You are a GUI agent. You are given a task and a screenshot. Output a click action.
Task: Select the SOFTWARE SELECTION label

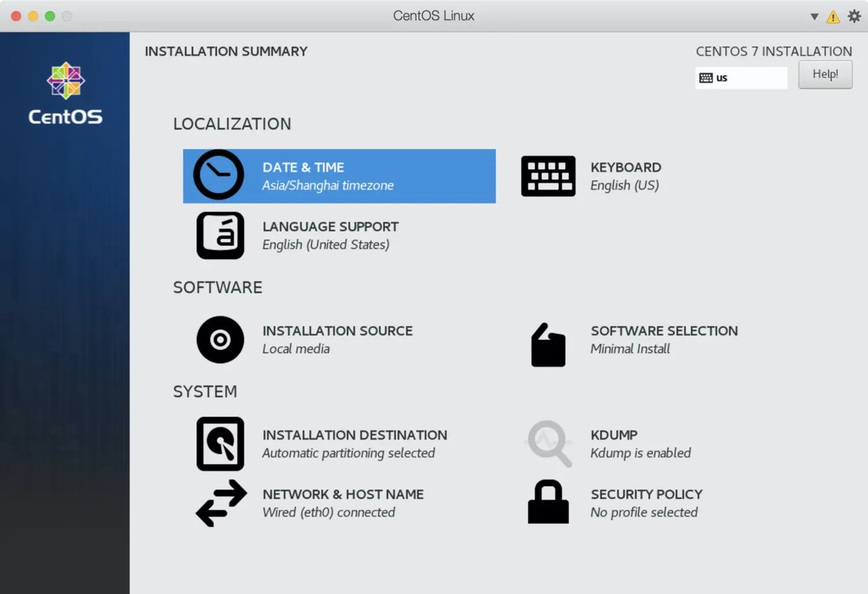(664, 331)
